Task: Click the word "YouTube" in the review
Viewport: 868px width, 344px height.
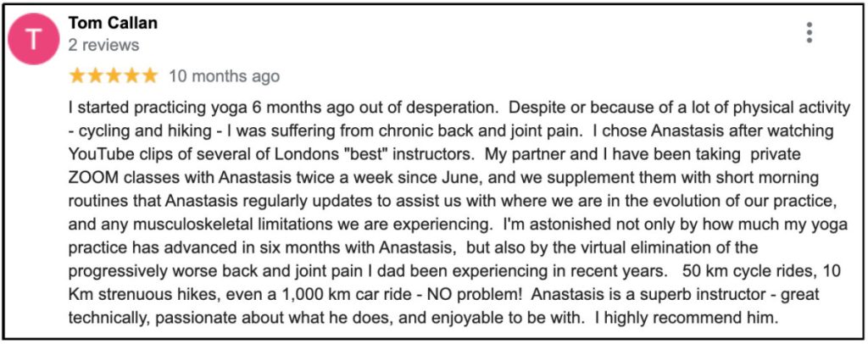Action: [x=101, y=154]
